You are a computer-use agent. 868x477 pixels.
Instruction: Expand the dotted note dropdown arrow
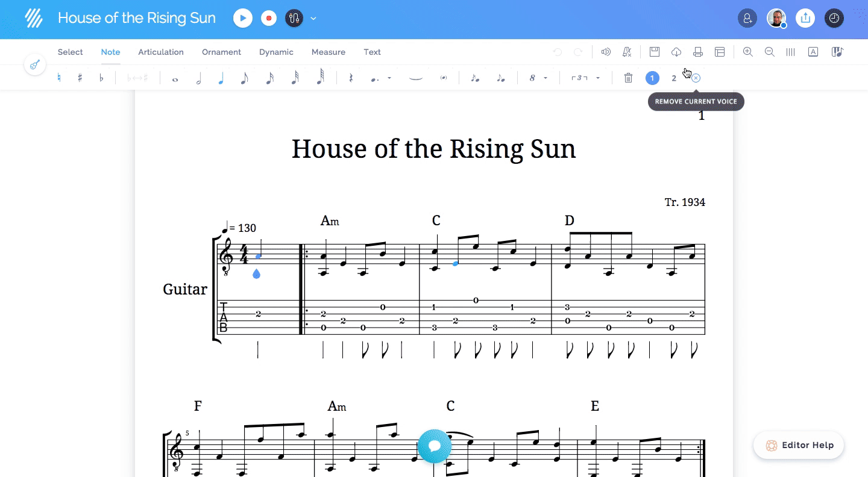coord(389,78)
